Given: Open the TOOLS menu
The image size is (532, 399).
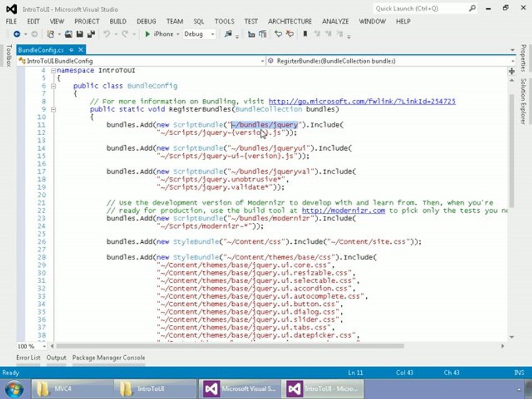Looking at the screenshot, I should point(224,22).
